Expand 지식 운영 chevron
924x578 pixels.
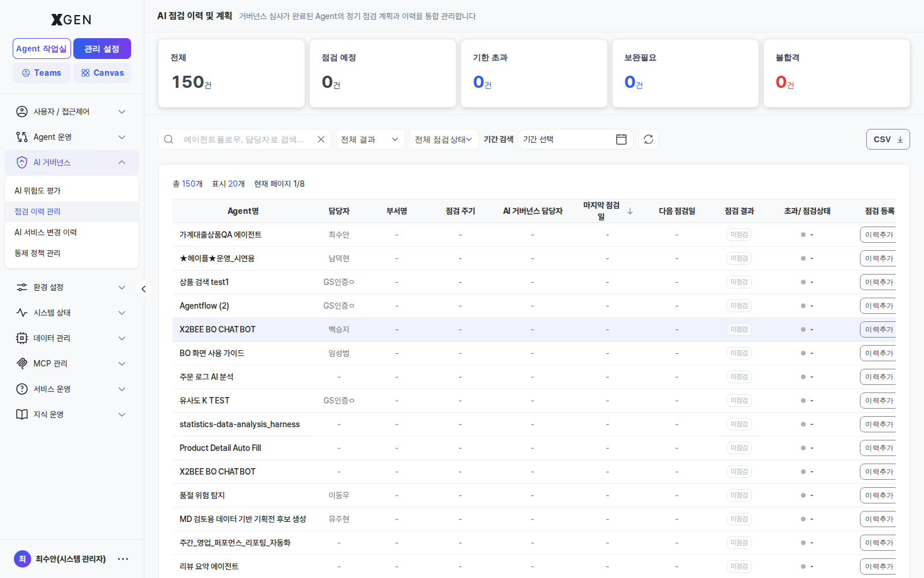[122, 414]
